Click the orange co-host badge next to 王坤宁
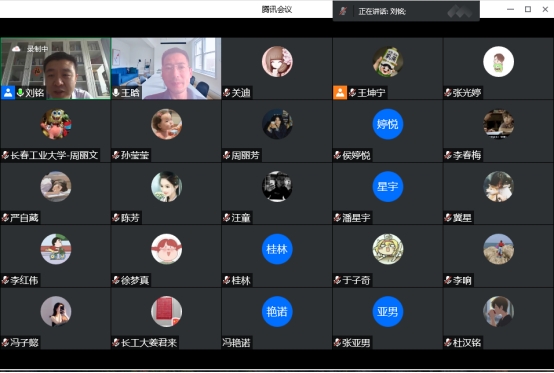This screenshot has height=373, width=554. (340, 93)
